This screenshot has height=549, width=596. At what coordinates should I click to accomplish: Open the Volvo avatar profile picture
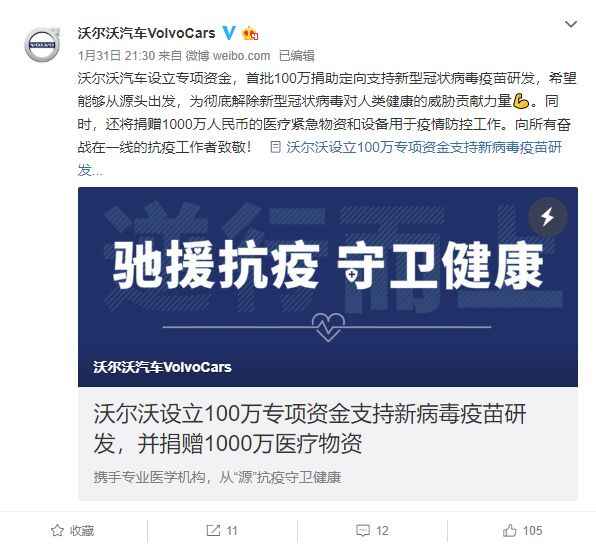[42, 45]
